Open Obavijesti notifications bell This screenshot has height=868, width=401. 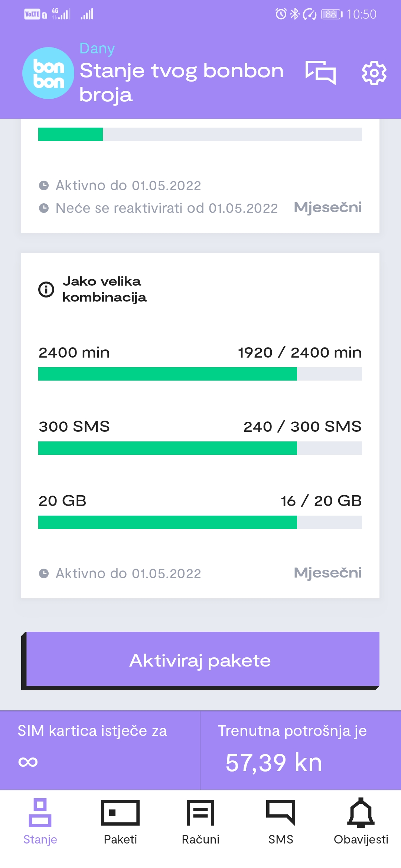(x=361, y=821)
